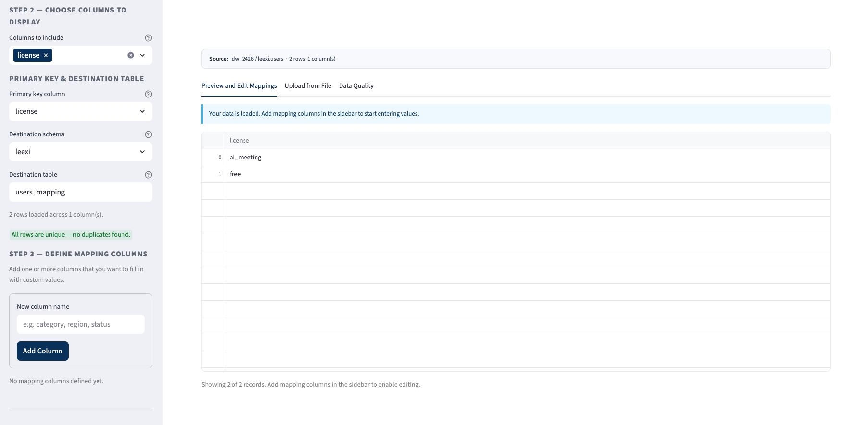This screenshot has width=868, height=425.
Task: Click help icon for Primary key column
Action: [x=148, y=94]
